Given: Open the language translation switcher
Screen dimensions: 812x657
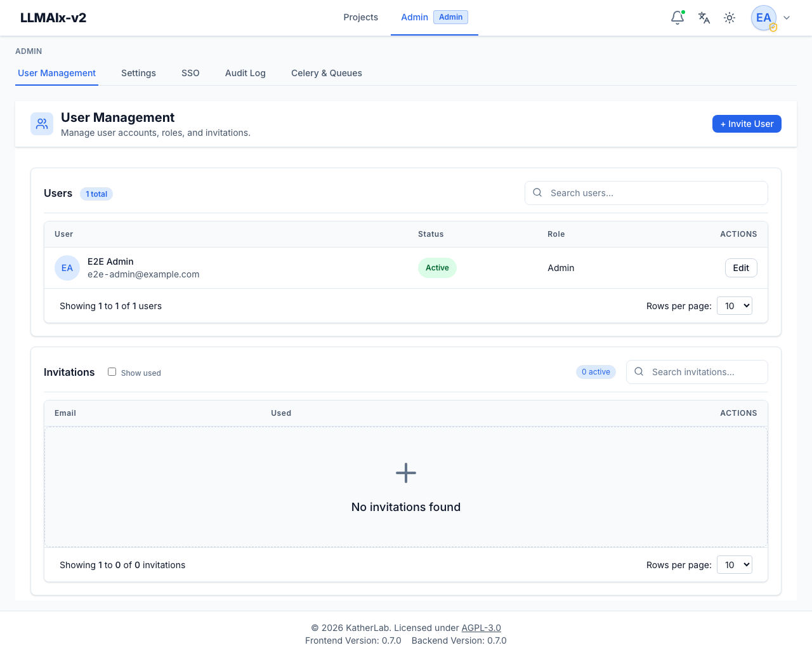Looking at the screenshot, I should [x=704, y=18].
